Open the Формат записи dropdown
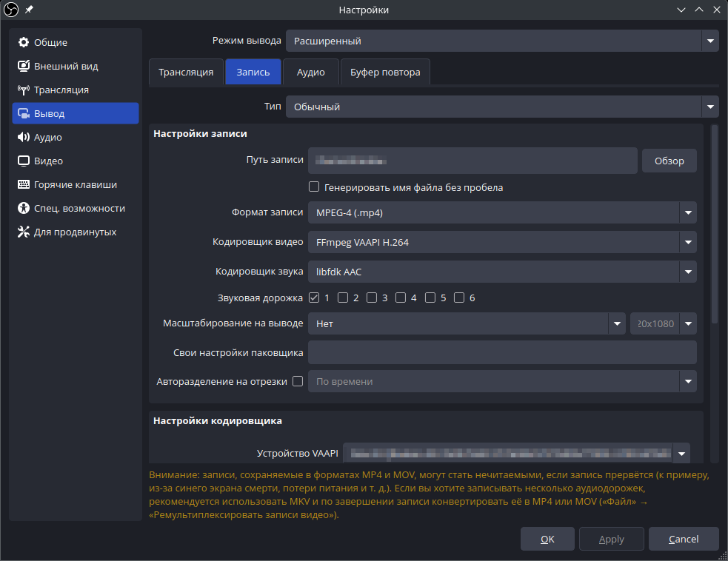728x561 pixels. [x=502, y=212]
